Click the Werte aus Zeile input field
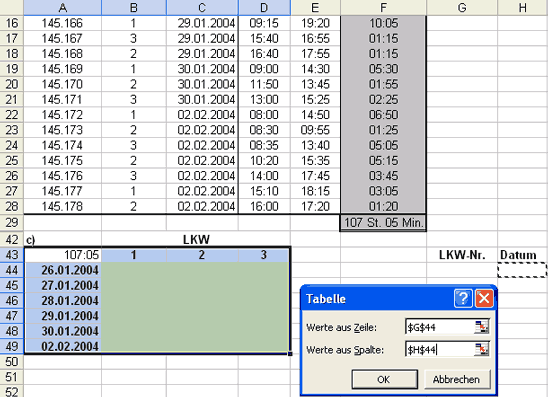The width and height of the screenshot is (548, 397). [x=440, y=327]
